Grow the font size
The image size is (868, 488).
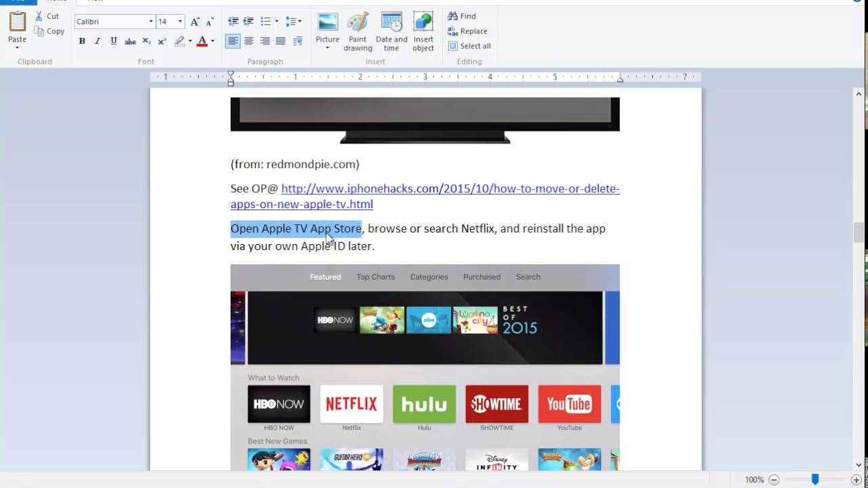[x=195, y=22]
